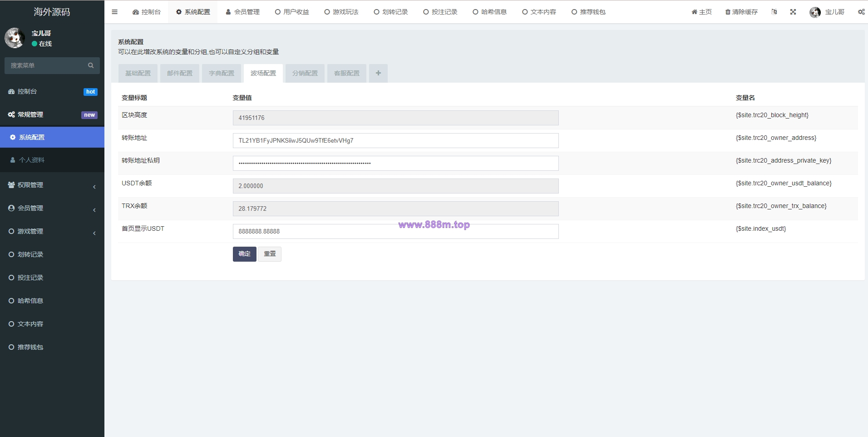Click the 重置 reset button
868x437 pixels.
point(270,254)
